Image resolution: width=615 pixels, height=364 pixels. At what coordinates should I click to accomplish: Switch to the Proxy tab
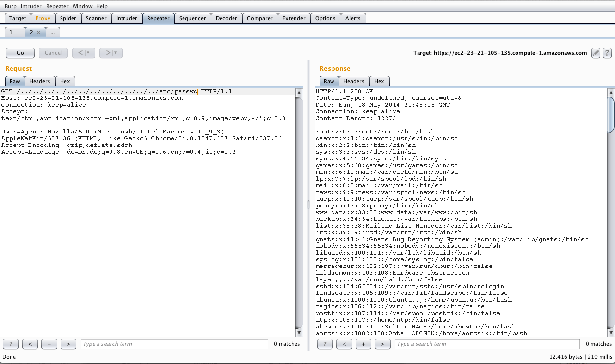(43, 18)
